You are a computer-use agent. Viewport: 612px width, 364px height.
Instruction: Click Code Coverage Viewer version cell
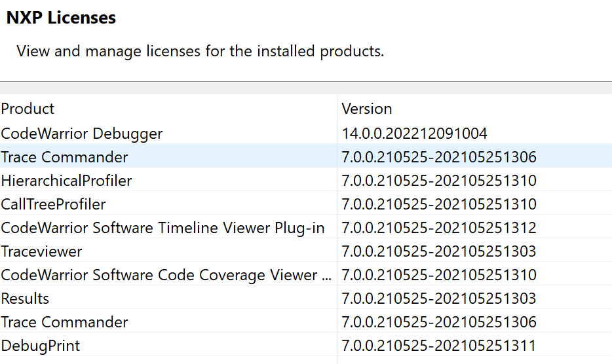point(439,275)
